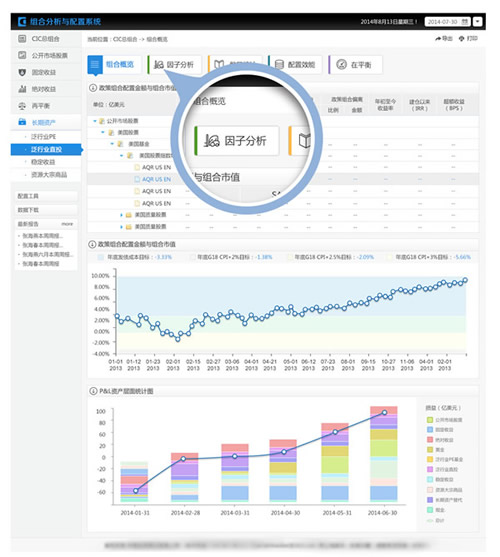Toggle the 年度G18 CPI+3%目标 legend box
Image resolution: width=500 pixels, height=557 pixels.
tap(390, 257)
